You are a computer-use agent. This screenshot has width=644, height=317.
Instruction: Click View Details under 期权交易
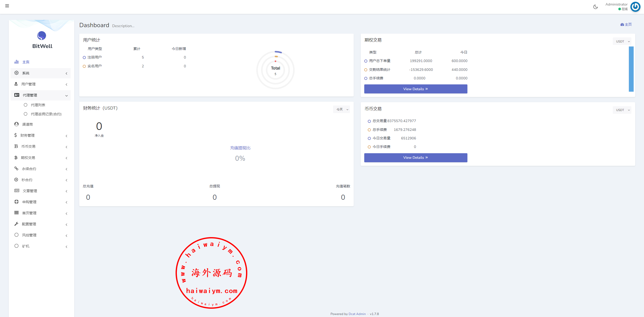[x=416, y=89]
